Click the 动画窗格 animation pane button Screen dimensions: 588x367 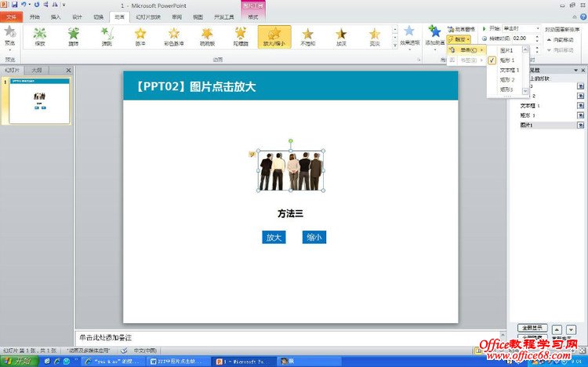click(x=461, y=29)
